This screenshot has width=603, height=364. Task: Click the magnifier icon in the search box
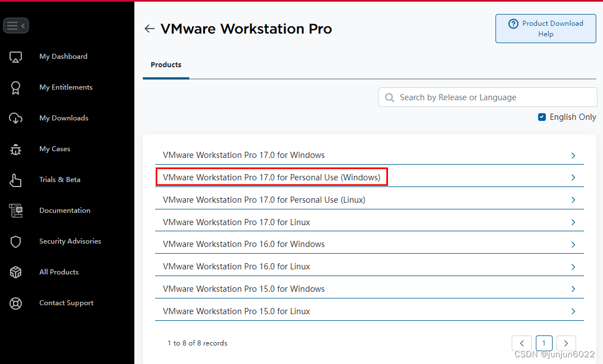pyautogui.click(x=390, y=98)
